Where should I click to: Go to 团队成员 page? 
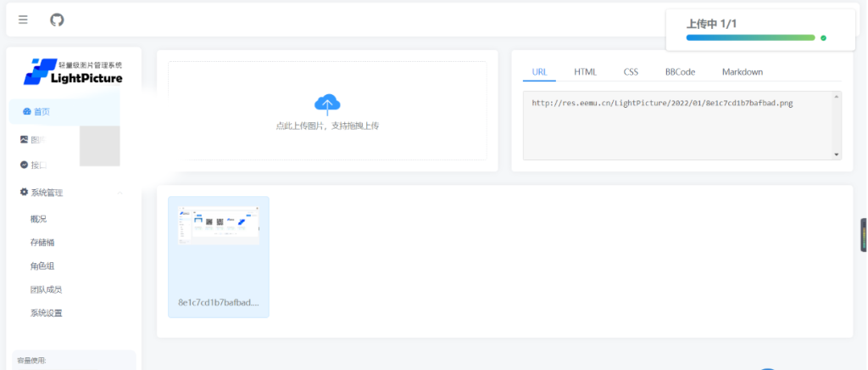pyautogui.click(x=46, y=289)
